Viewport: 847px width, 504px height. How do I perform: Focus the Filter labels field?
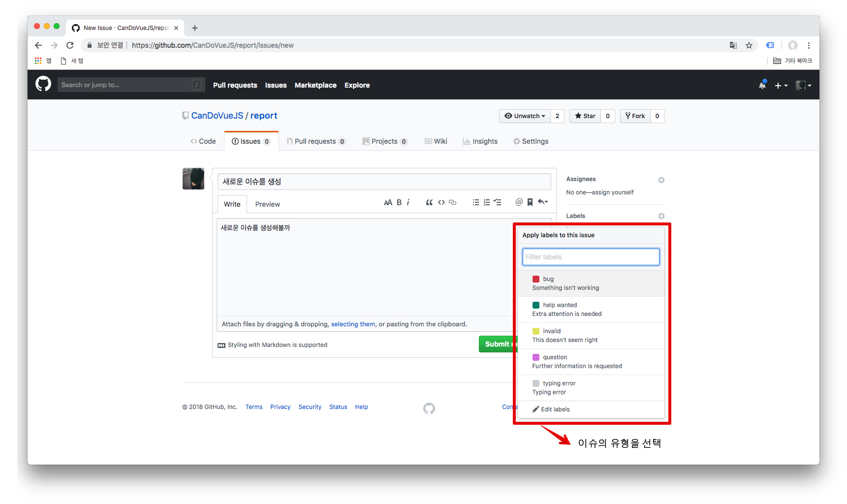[591, 257]
